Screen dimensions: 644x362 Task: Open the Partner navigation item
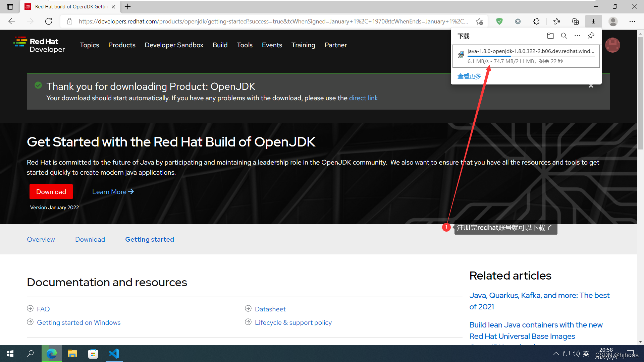(x=335, y=45)
